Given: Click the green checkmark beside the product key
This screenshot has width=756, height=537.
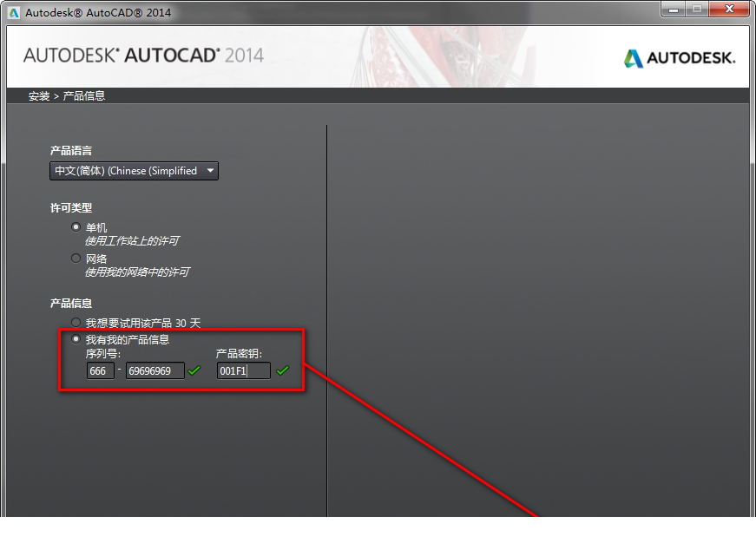Looking at the screenshot, I should tap(283, 370).
